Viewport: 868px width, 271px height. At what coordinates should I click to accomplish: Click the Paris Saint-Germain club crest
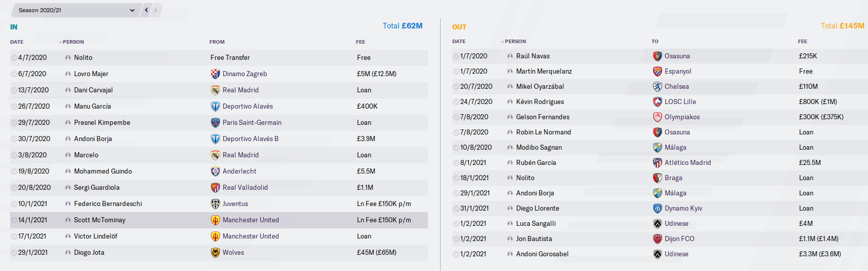click(215, 123)
